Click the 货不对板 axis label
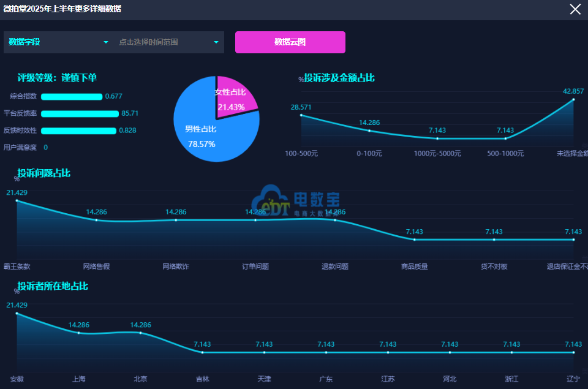Viewport: 588px width, 389px height. [494, 266]
